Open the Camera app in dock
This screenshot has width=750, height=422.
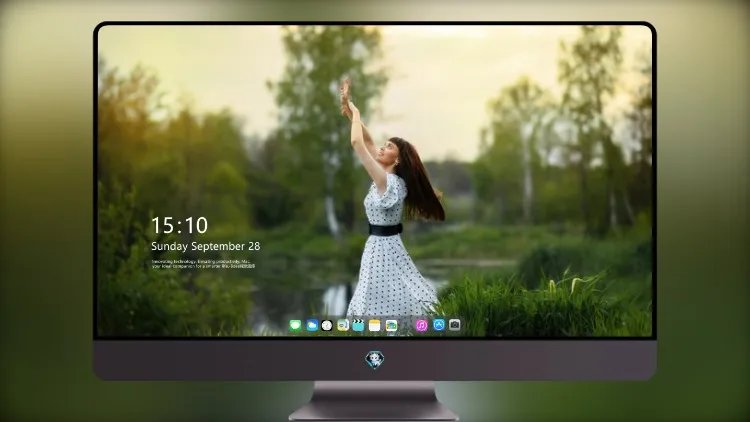455,325
